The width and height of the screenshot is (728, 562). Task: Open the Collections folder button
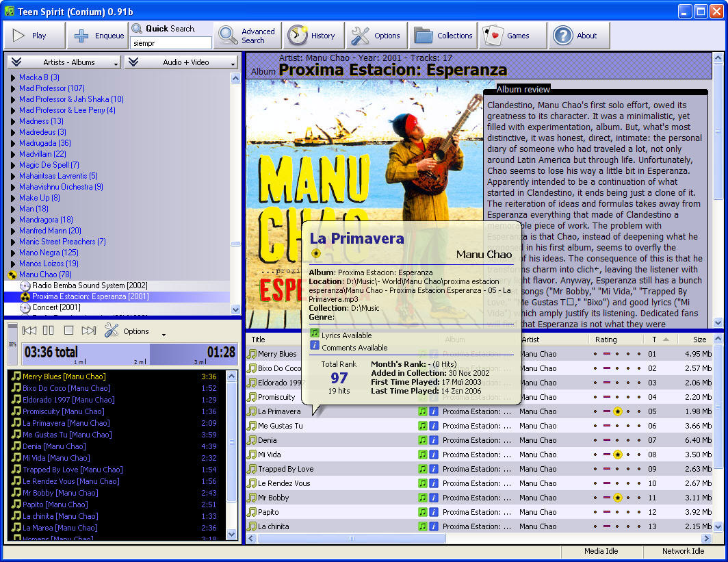(x=443, y=36)
